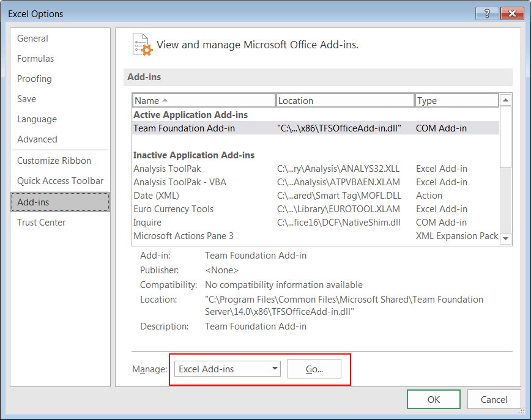The height and width of the screenshot is (420, 531).
Task: Click the add-ins list scrollbar thumb
Action: click(x=505, y=137)
